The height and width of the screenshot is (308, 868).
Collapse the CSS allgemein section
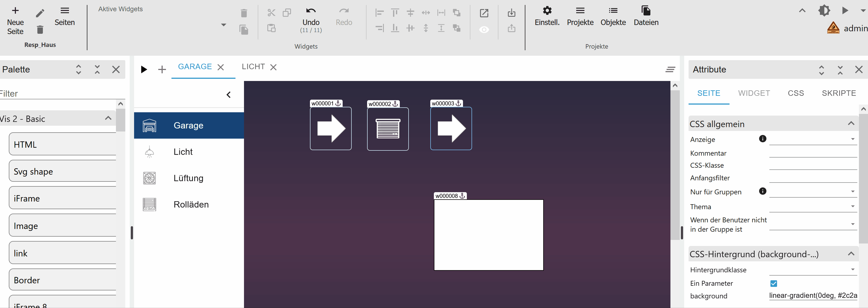[x=852, y=123]
